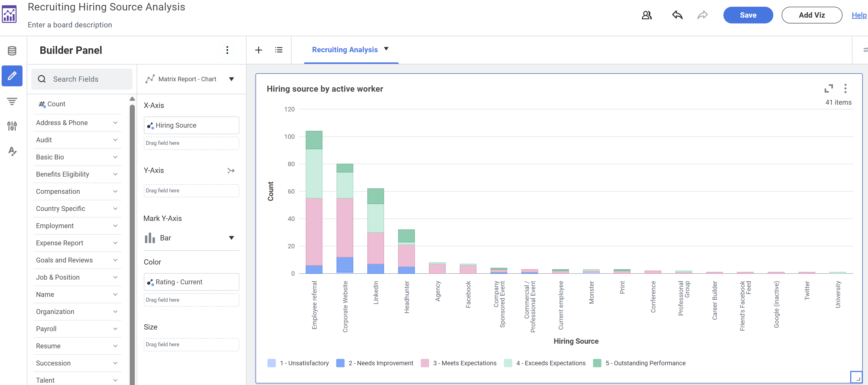Toggle 2 - Needs Improvement legend swatch
This screenshot has width=868, height=385.
pyautogui.click(x=340, y=363)
